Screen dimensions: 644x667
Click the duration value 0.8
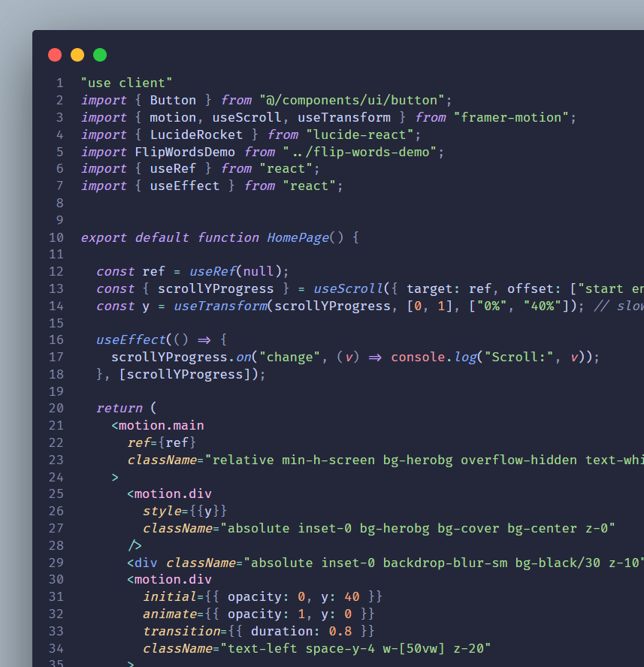(x=340, y=631)
